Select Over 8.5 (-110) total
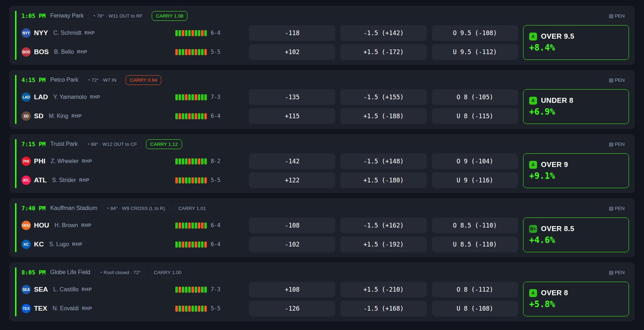Screen dimensions: 644x330 pos(475,225)
